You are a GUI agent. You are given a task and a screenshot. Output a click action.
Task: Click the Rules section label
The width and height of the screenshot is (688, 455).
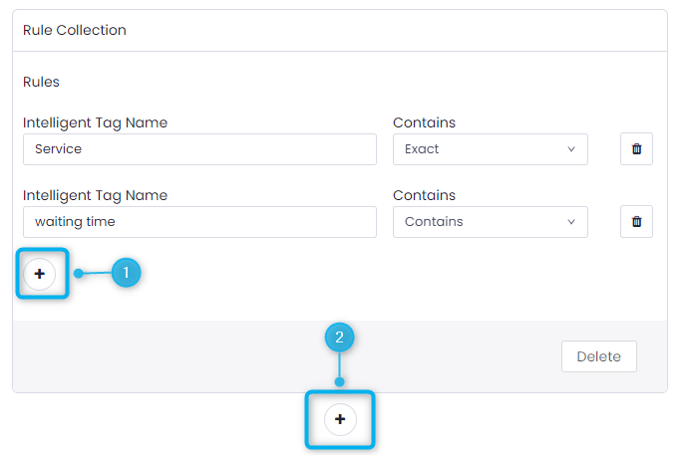coord(41,82)
